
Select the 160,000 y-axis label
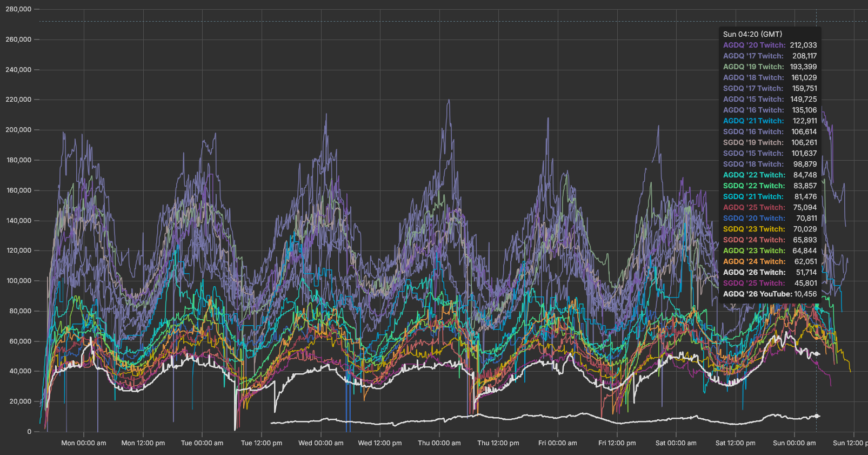click(18, 190)
